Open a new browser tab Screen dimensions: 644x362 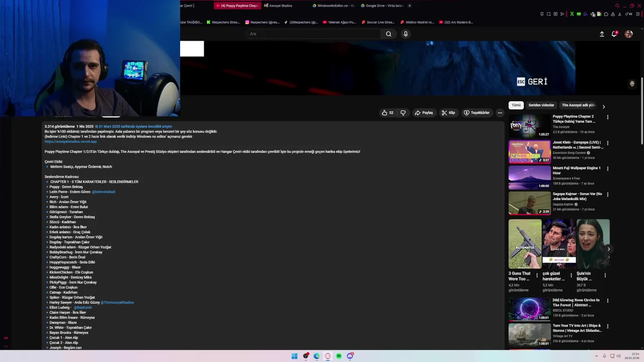pos(410,6)
